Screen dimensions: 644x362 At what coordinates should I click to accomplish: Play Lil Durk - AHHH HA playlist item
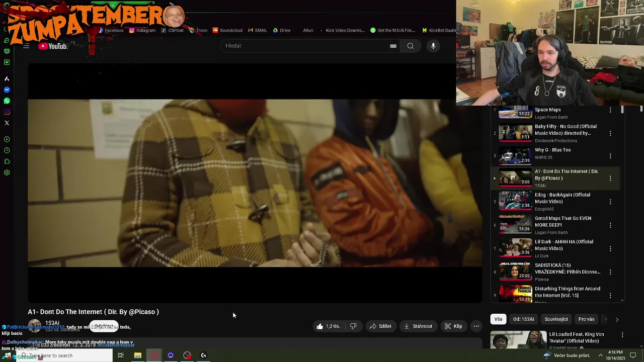555,248
